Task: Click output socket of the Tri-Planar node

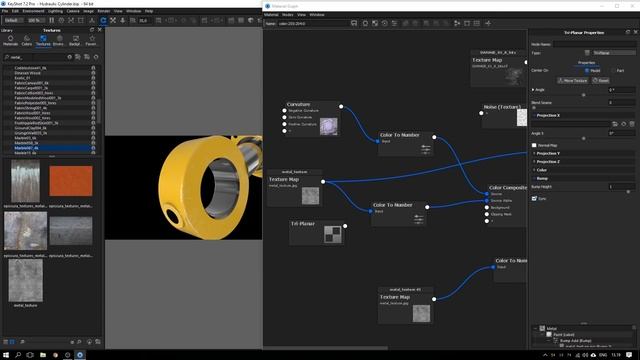Action: (x=345, y=226)
